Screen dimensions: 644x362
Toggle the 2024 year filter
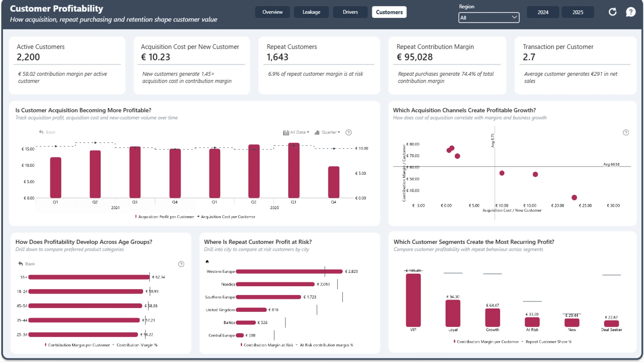click(x=543, y=12)
